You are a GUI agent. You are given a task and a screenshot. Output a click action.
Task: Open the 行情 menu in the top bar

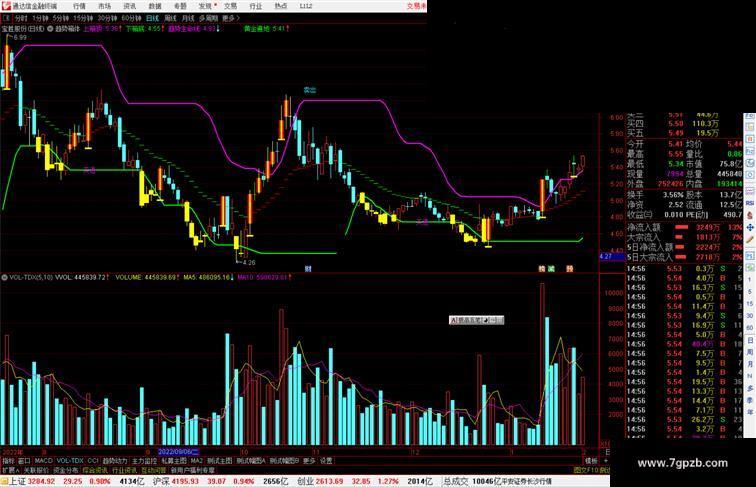(79, 6)
